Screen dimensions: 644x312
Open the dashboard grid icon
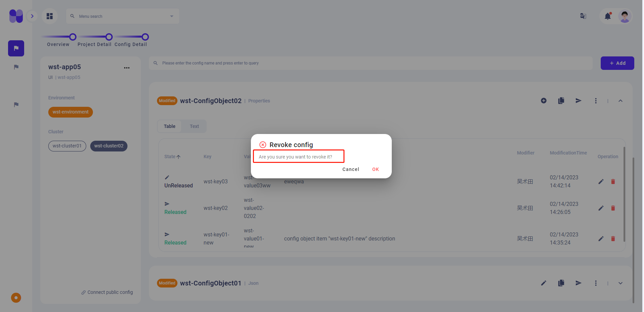click(x=50, y=16)
